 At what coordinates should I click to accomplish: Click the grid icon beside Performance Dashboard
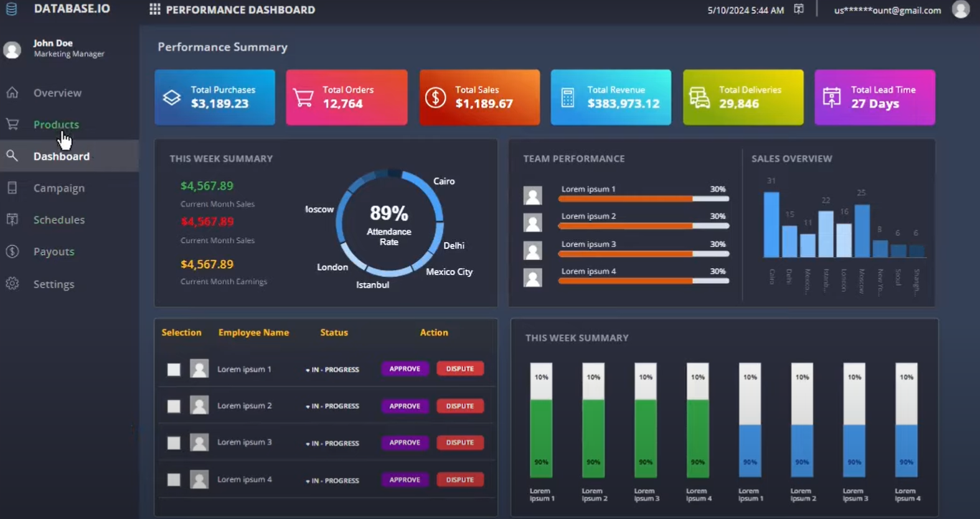(x=154, y=9)
